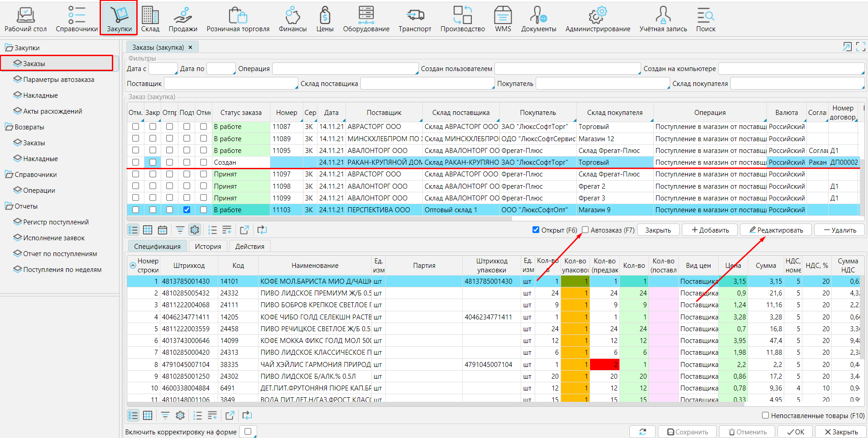Click the Добавить button
868x438 pixels.
pyautogui.click(x=710, y=230)
